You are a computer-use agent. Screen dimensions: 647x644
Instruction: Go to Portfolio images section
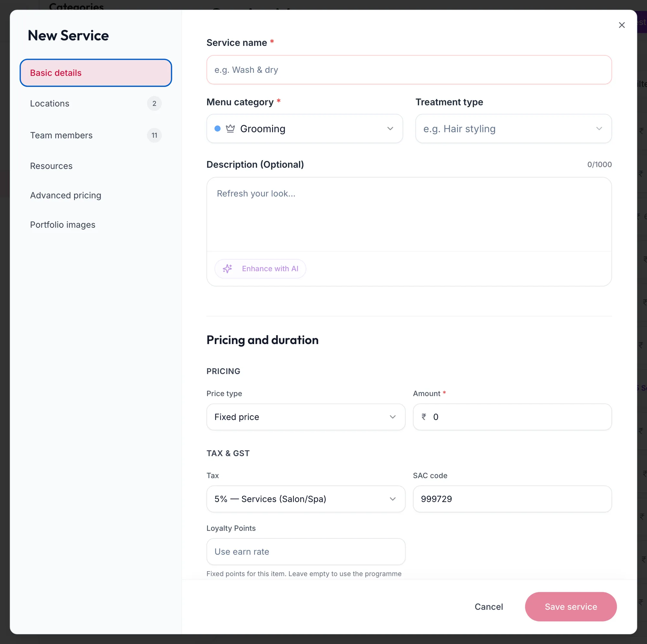tap(96, 225)
